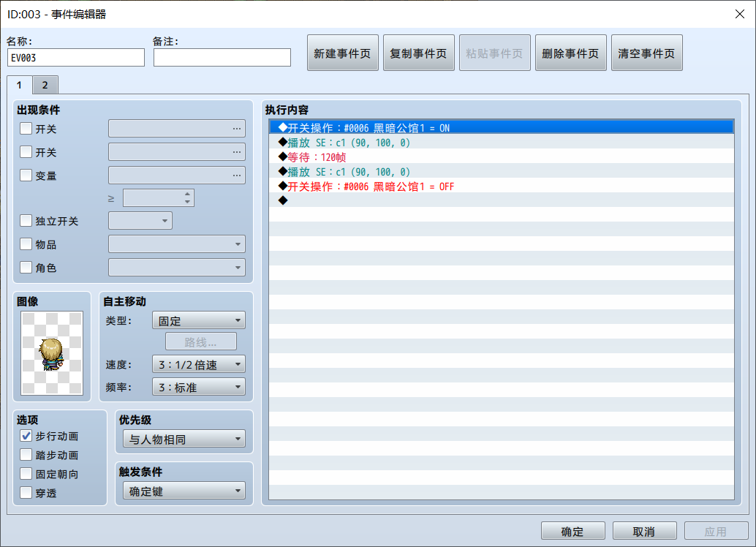
Task: Select command line 开关操作 黑暗公馆1 = ON
Action: (x=502, y=127)
